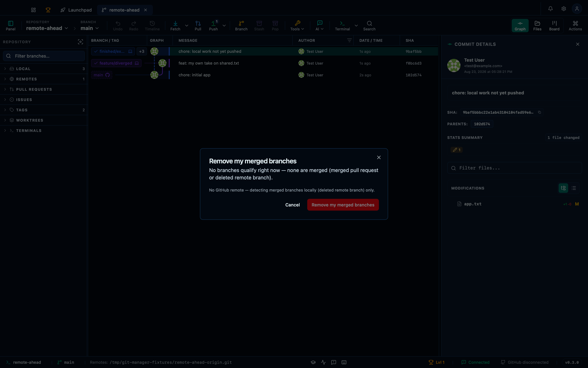The height and width of the screenshot is (368, 588).
Task: Expand the WORKTREES section
Action: pyautogui.click(x=44, y=120)
